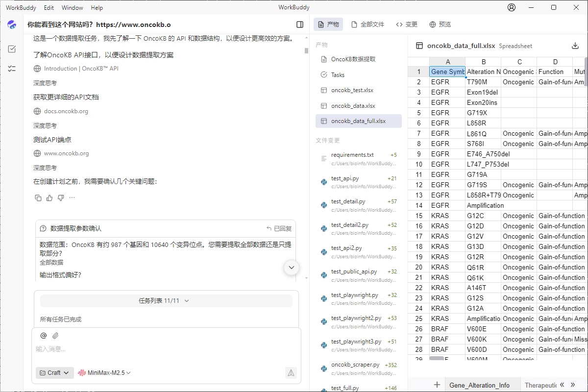Click the spreadsheet icon for oncokb_test.xlsx
This screenshot has height=392, width=588.
(x=323, y=90)
